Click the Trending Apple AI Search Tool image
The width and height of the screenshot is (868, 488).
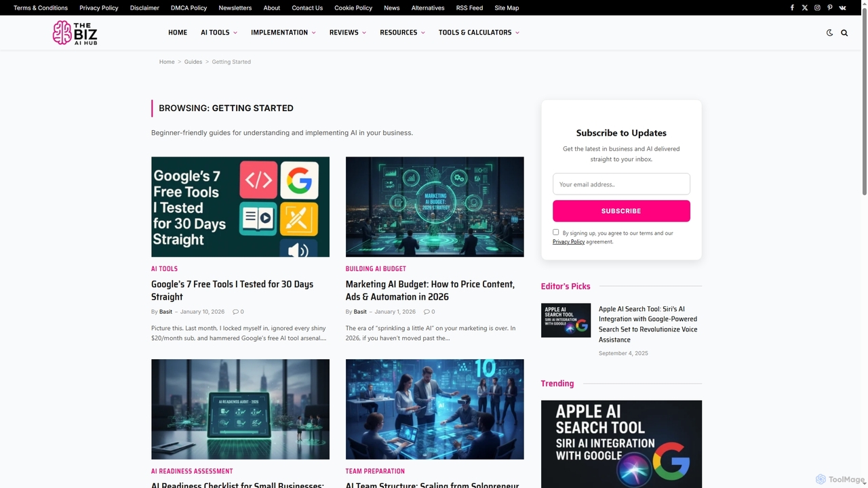pyautogui.click(x=621, y=444)
